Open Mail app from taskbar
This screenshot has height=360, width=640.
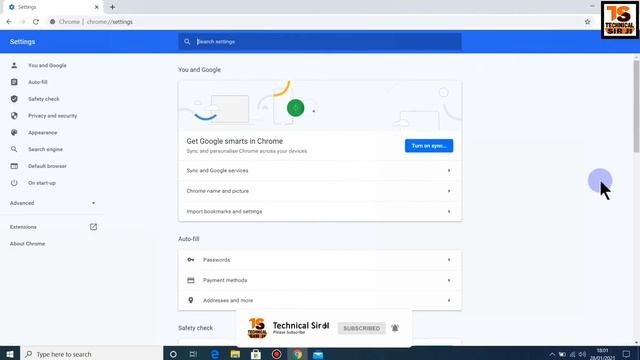tap(318, 354)
